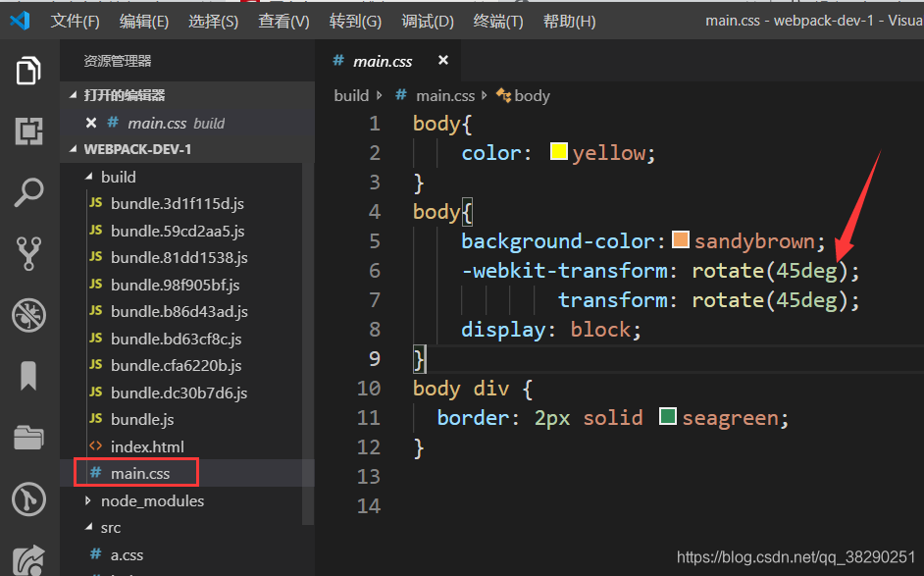
Task: Open bundle.bd63cf8c.js file
Action: (177, 339)
